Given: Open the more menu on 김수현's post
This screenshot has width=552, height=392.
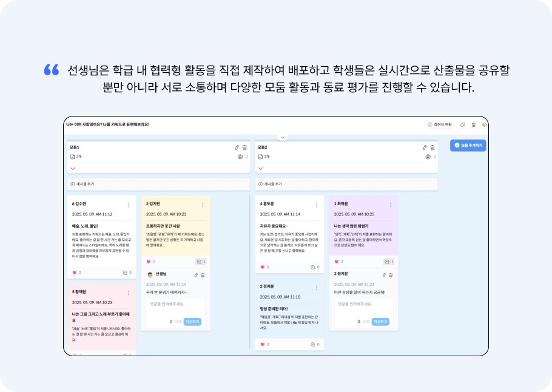Looking at the screenshot, I should [x=129, y=205].
